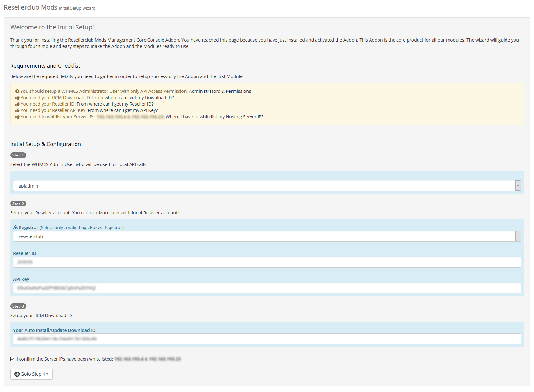Click the exclamation icon beside WHMCS Administrator note

(17, 91)
